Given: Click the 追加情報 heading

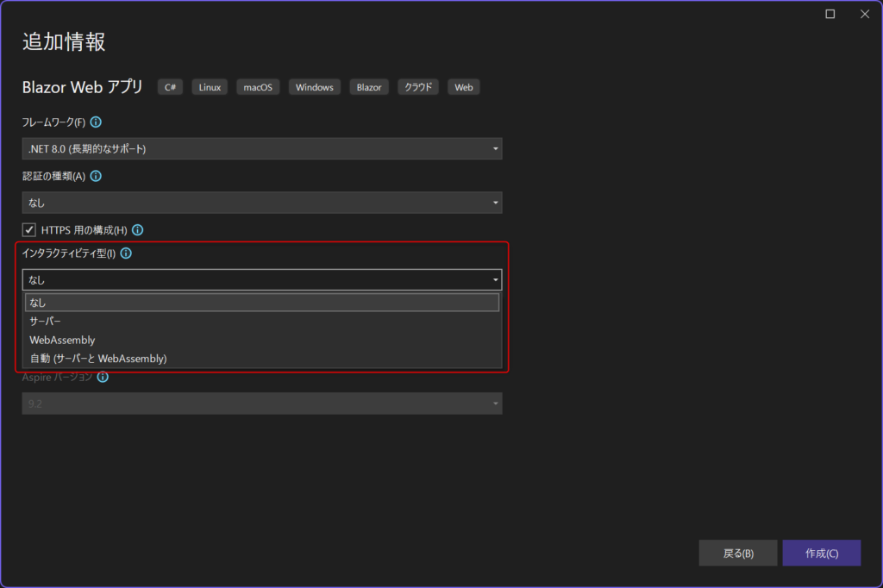Looking at the screenshot, I should 64,41.
